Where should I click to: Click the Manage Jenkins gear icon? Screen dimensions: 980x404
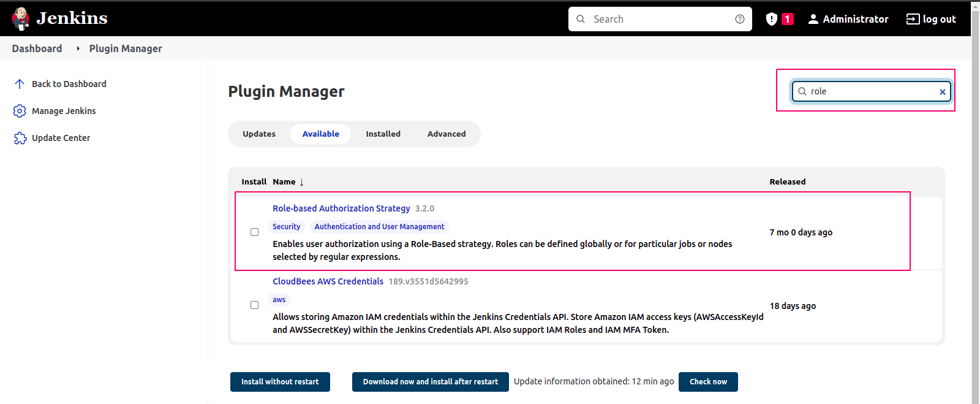(x=20, y=111)
